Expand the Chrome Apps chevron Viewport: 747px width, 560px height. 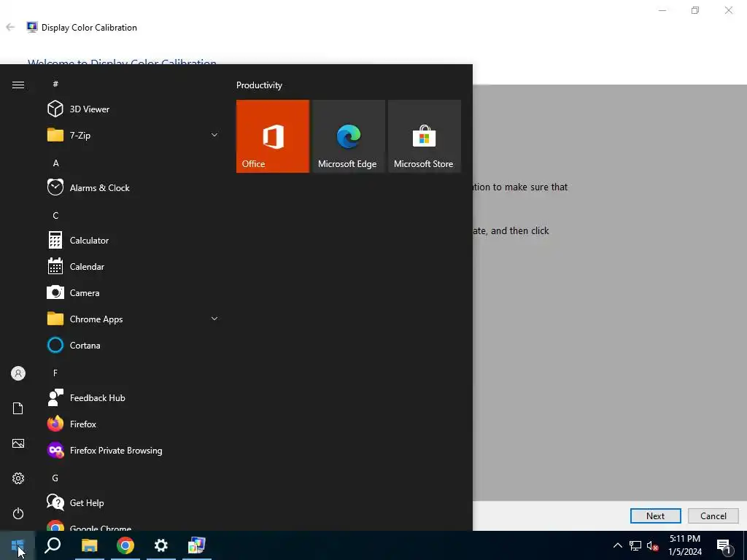214,319
